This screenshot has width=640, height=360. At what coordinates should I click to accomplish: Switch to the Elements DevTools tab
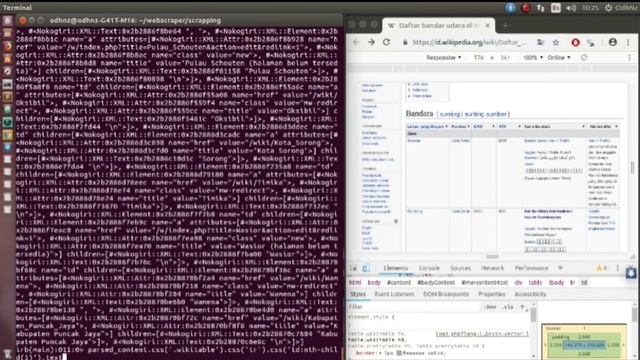[396, 268]
